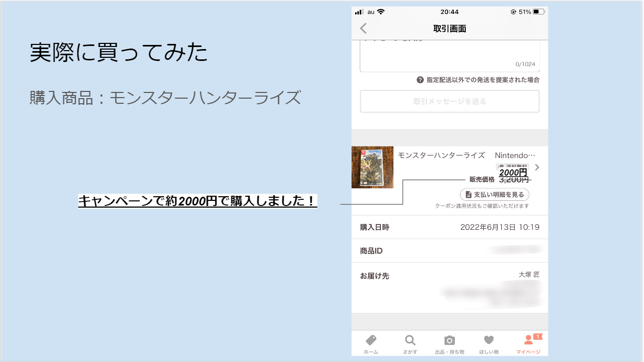This screenshot has width=644, height=362.
Task: Click the product title モンスターハンターライズ Nintendo…
Action: 467,155
